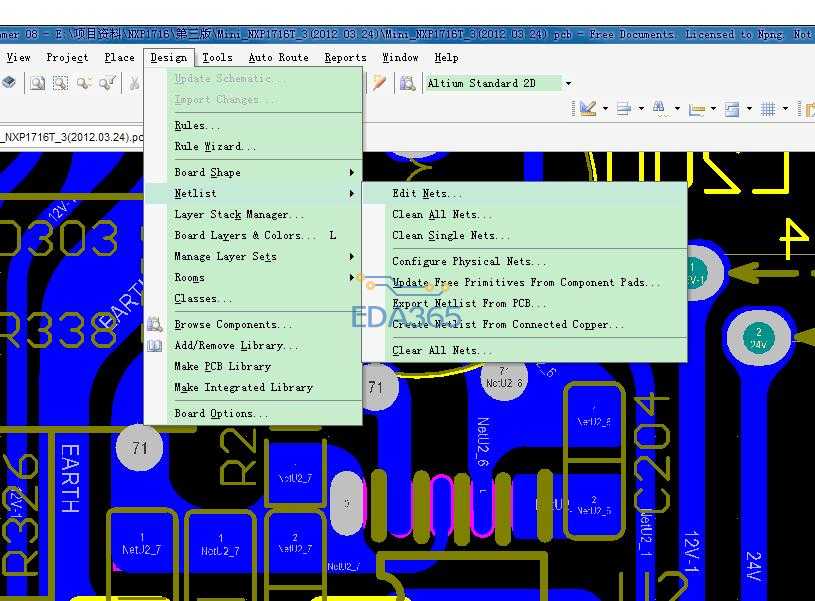Open the Project menu

67,57
